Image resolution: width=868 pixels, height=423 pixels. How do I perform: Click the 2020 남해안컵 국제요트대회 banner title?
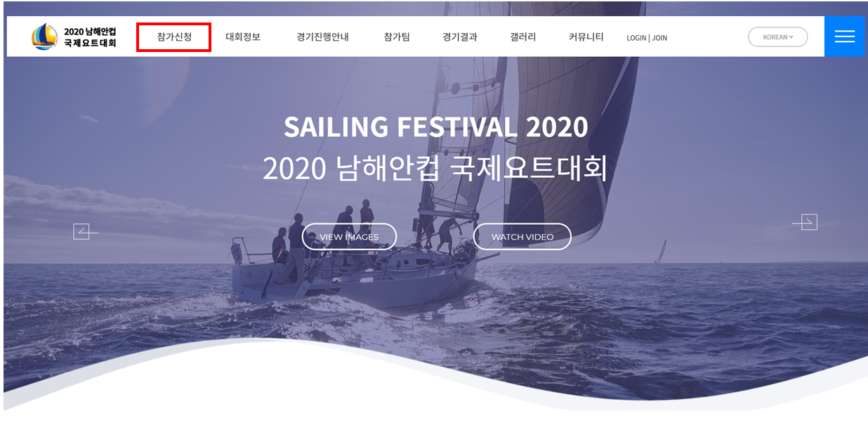click(435, 169)
